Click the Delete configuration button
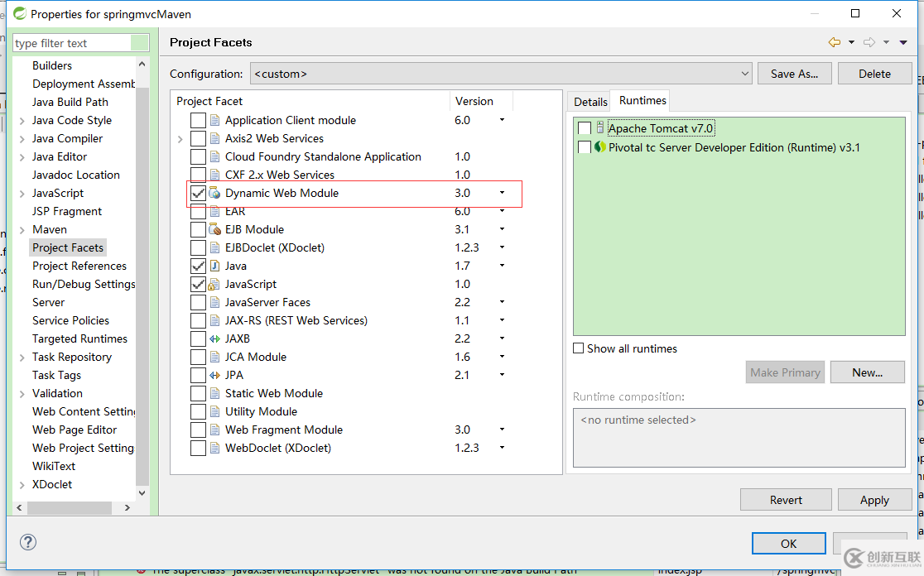924x576 pixels. tap(874, 74)
